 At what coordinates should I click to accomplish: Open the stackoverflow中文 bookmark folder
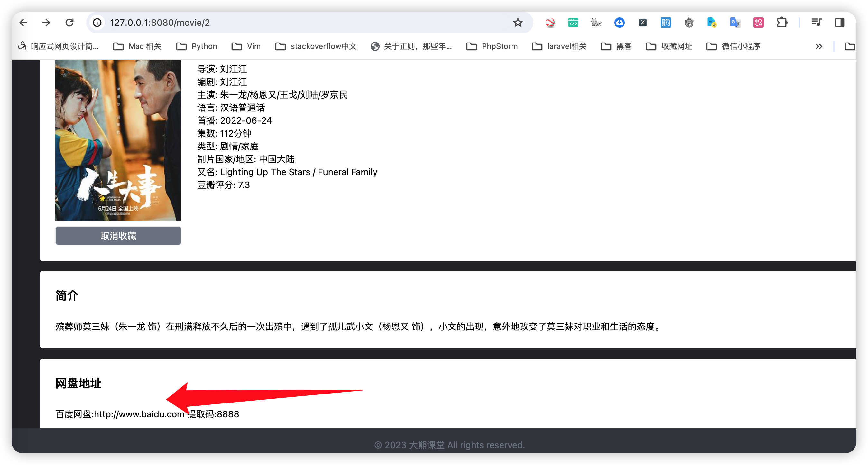[316, 46]
